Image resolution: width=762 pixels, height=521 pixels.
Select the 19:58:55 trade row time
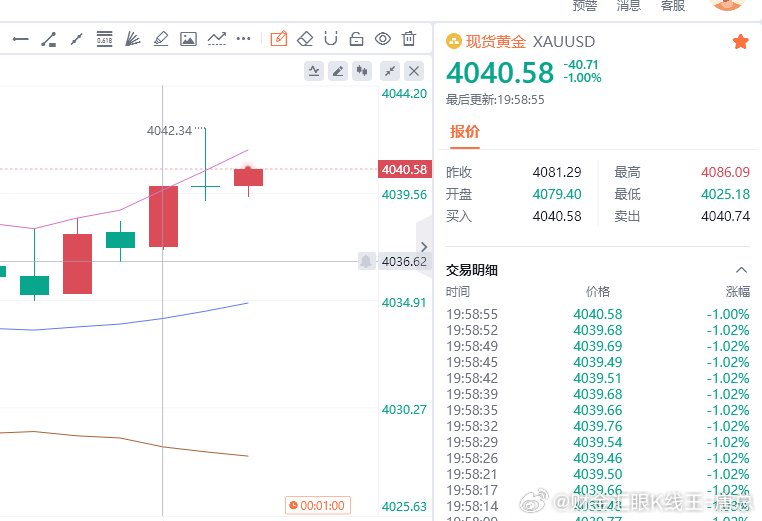[x=472, y=314]
